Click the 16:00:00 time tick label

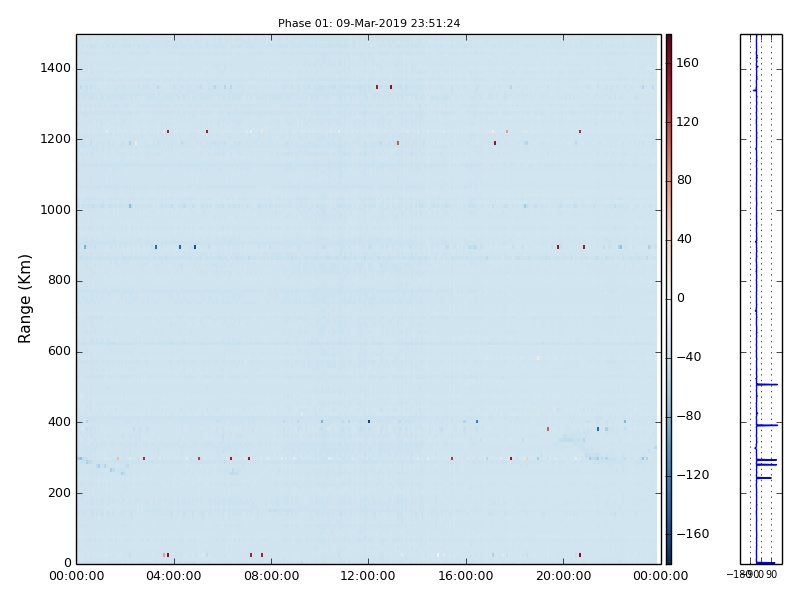466,576
